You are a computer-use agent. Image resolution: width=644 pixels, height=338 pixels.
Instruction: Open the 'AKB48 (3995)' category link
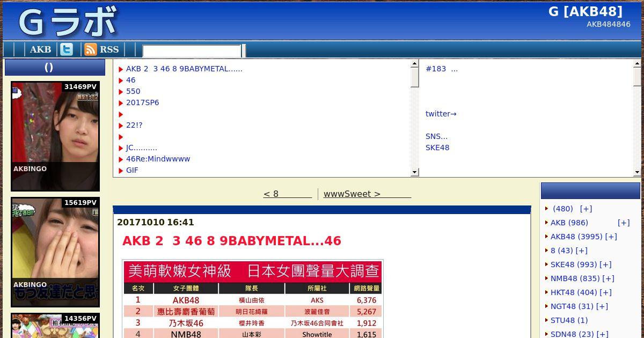click(576, 237)
